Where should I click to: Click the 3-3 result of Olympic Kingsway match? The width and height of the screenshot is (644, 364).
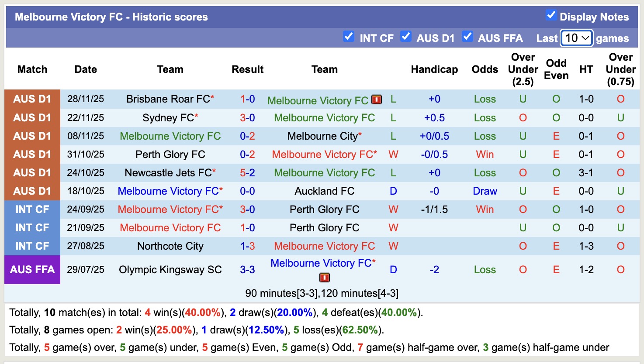247,270
